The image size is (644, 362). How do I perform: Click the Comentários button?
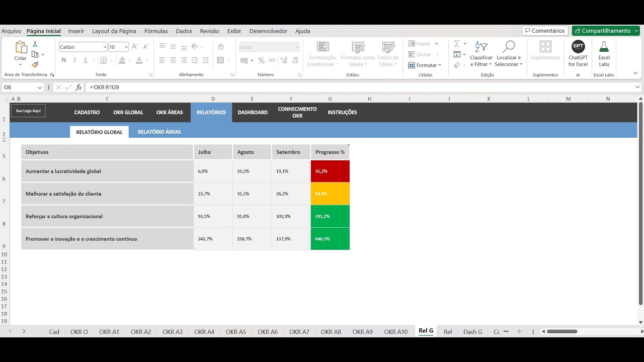(545, 31)
